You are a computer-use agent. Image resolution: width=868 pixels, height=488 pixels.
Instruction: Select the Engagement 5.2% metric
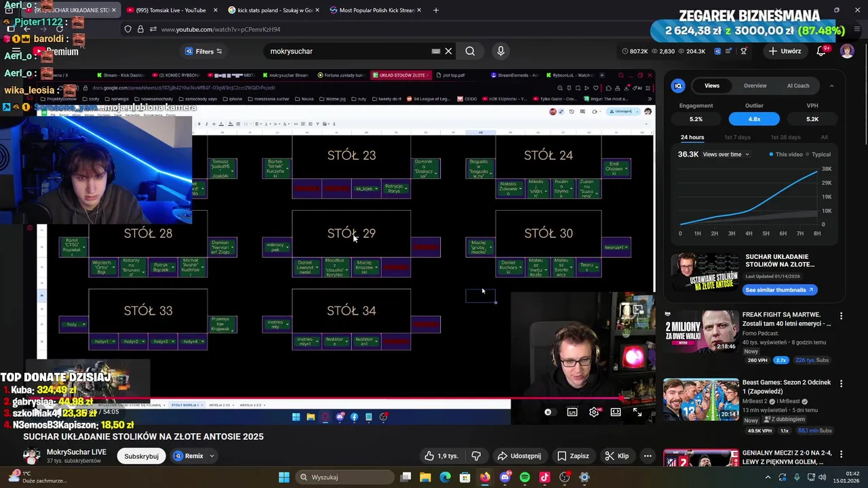pyautogui.click(x=696, y=119)
